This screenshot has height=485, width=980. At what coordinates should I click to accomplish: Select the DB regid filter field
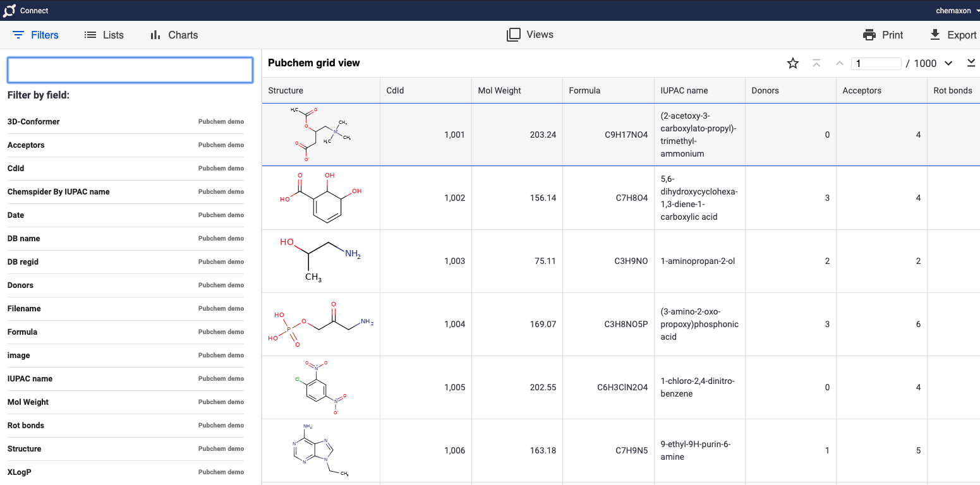[x=126, y=262]
